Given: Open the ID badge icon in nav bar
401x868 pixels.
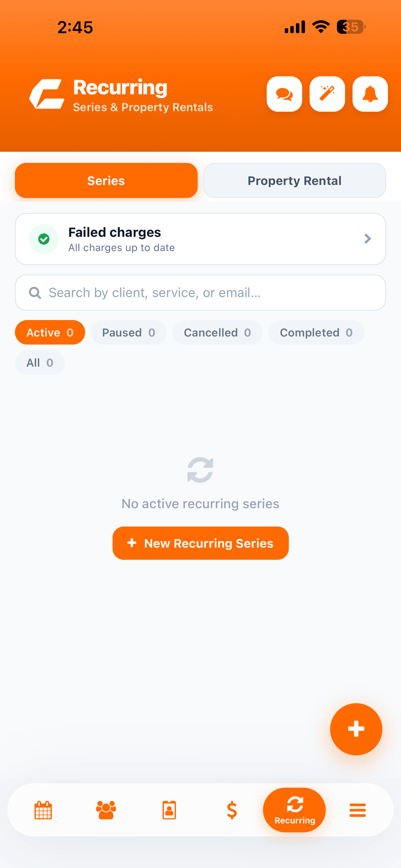Looking at the screenshot, I should pyautogui.click(x=169, y=810).
